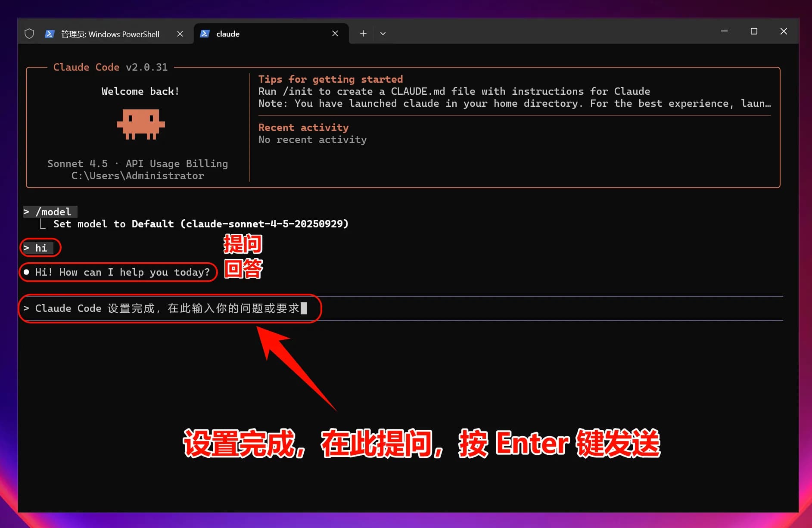The width and height of the screenshot is (812, 528).
Task: Click the 'Sonnet 4.5 · API Usage Billing' text
Action: point(137,164)
